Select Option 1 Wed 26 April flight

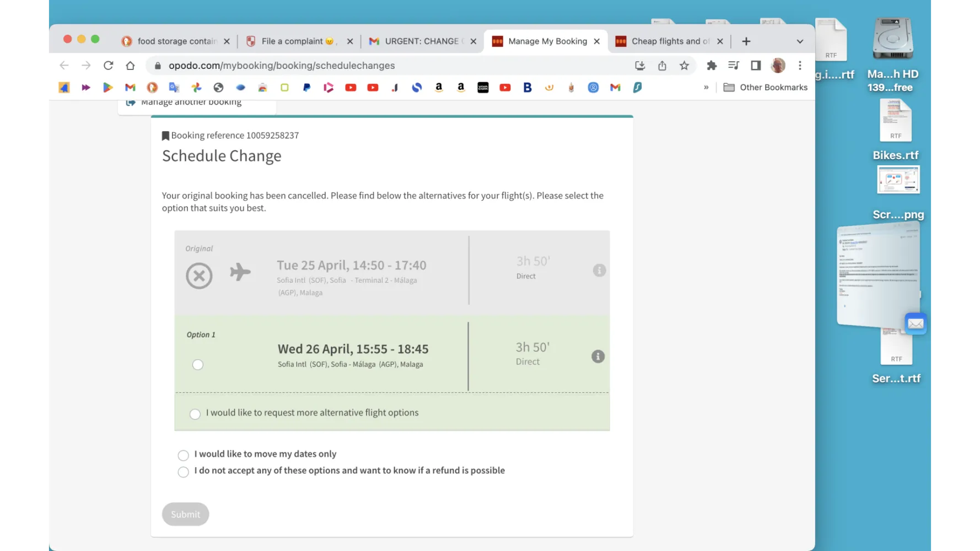coord(198,365)
